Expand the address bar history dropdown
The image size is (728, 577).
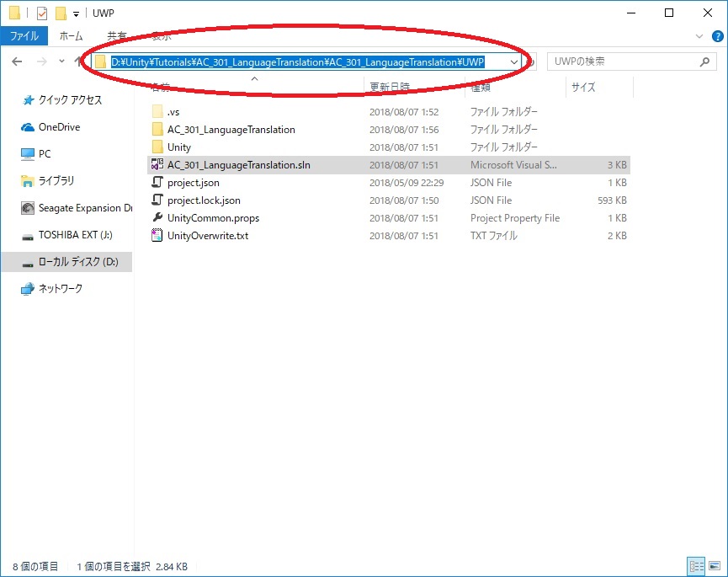514,61
